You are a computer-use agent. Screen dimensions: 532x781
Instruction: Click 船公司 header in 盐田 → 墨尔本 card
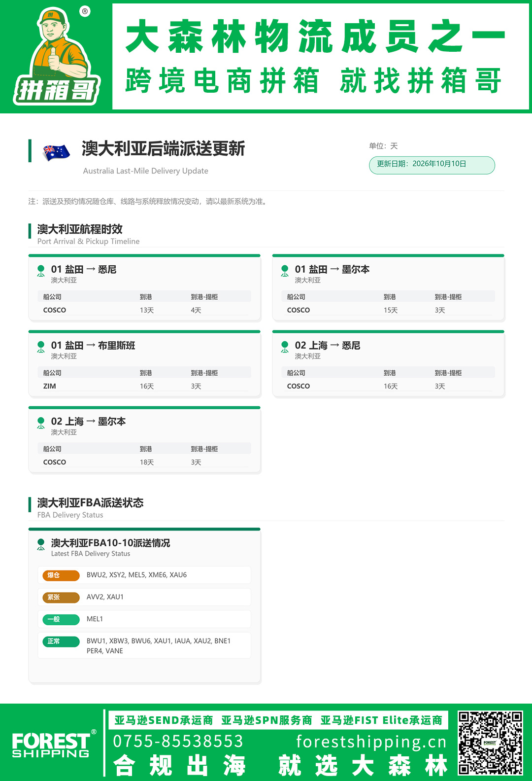(x=296, y=297)
